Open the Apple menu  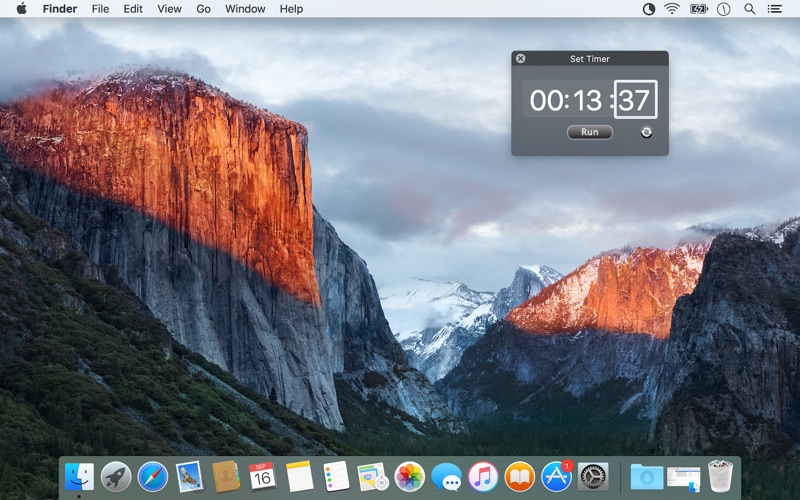(21, 9)
